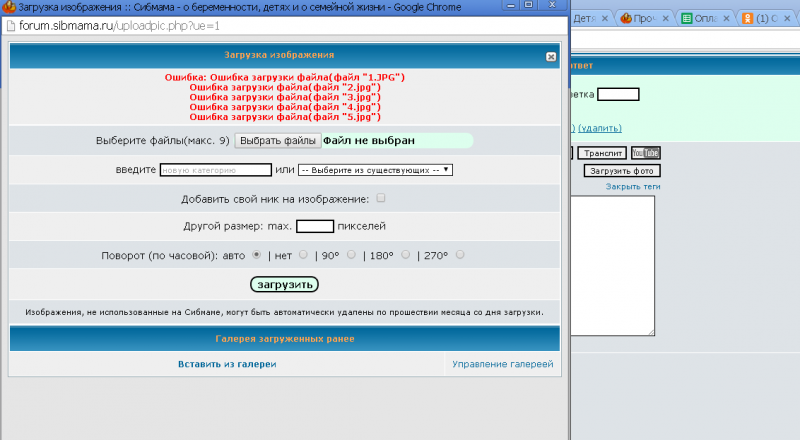Click the загрузить upload button
The height and width of the screenshot is (440, 800).
pos(284,285)
